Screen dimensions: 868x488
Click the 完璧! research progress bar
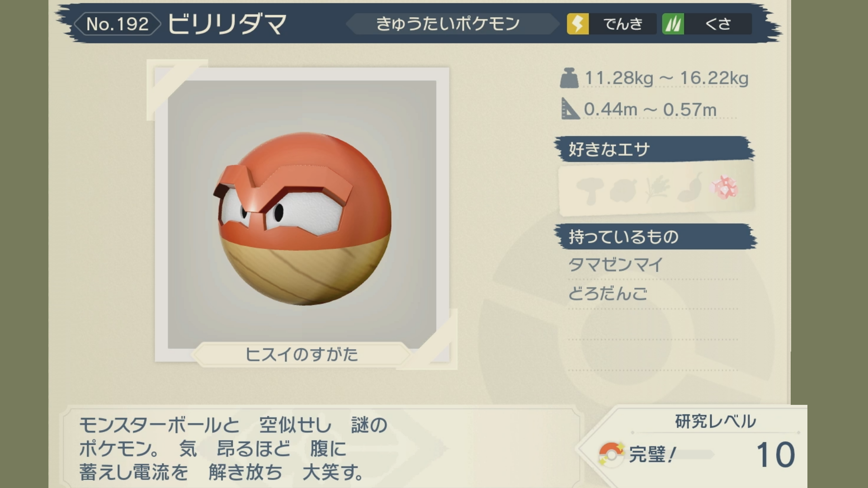tap(671, 454)
